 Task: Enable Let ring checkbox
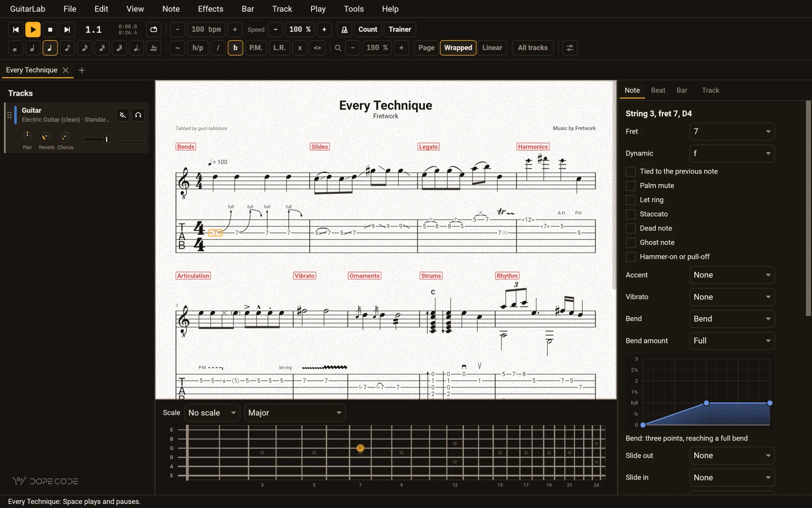coord(631,200)
